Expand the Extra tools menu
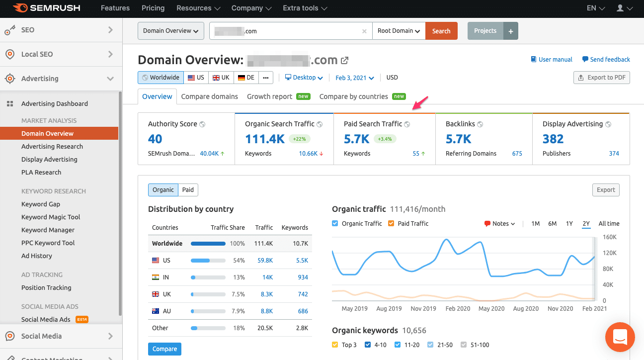Viewport: 644px width, 360px height. (x=305, y=8)
